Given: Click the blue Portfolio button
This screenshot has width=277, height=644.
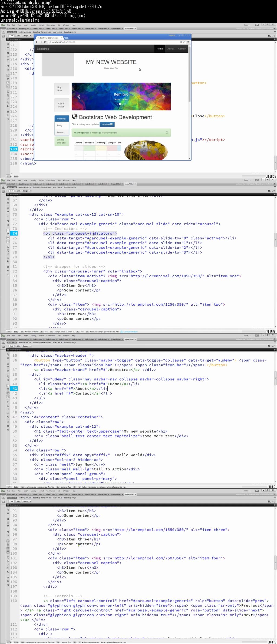Looking at the screenshot, I should [107, 124].
